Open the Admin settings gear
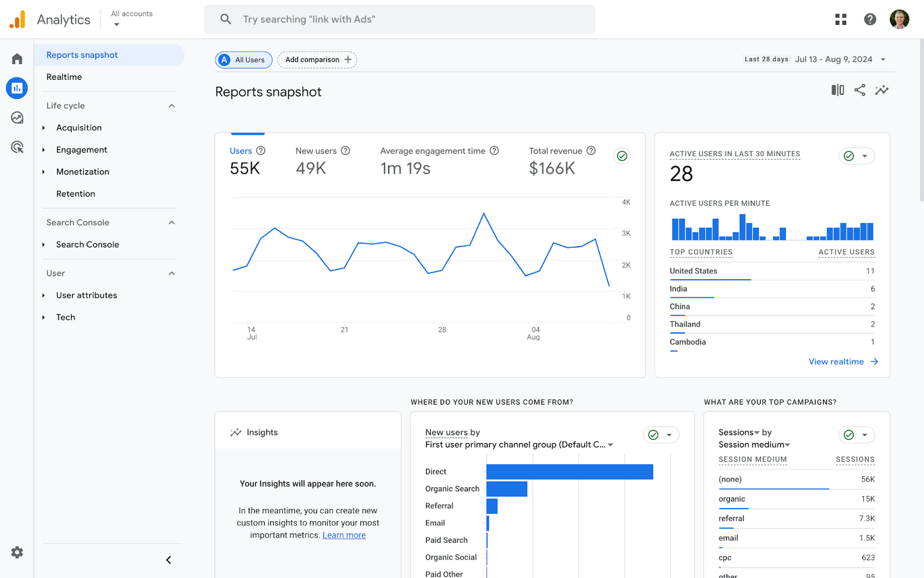The width and height of the screenshot is (924, 578). [x=16, y=552]
